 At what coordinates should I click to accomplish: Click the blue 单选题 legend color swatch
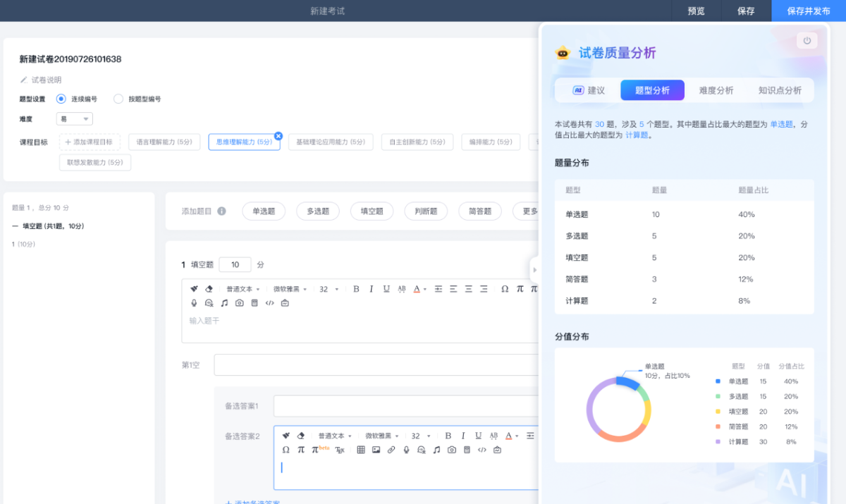point(718,381)
